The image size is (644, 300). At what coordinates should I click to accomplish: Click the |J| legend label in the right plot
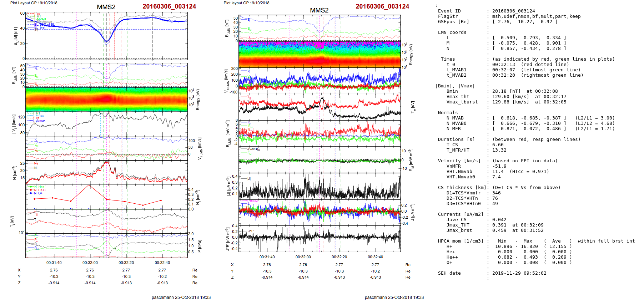pyautogui.click(x=249, y=179)
